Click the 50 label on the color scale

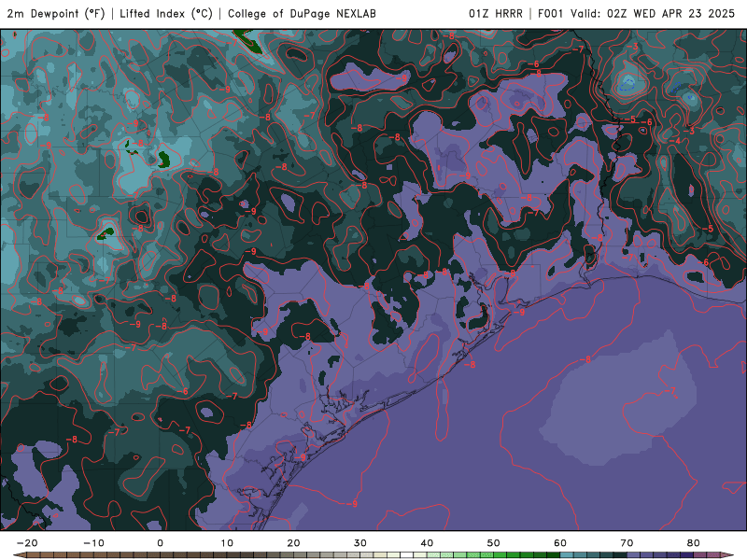pos(494,543)
